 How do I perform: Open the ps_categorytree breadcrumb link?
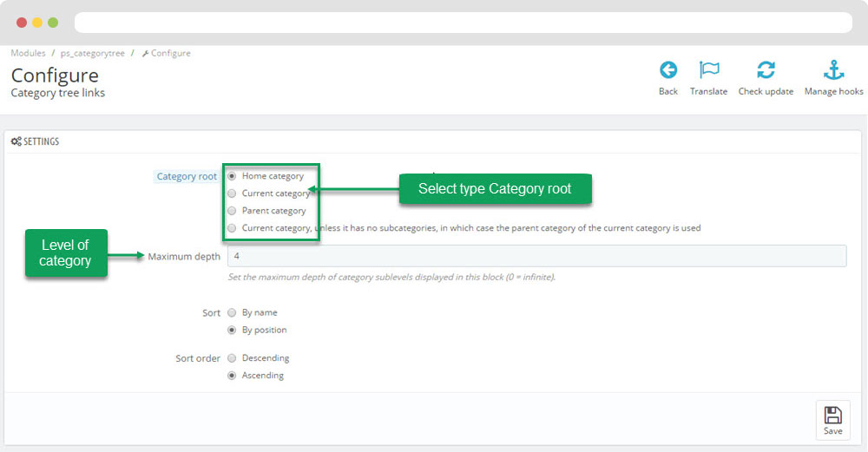93,53
